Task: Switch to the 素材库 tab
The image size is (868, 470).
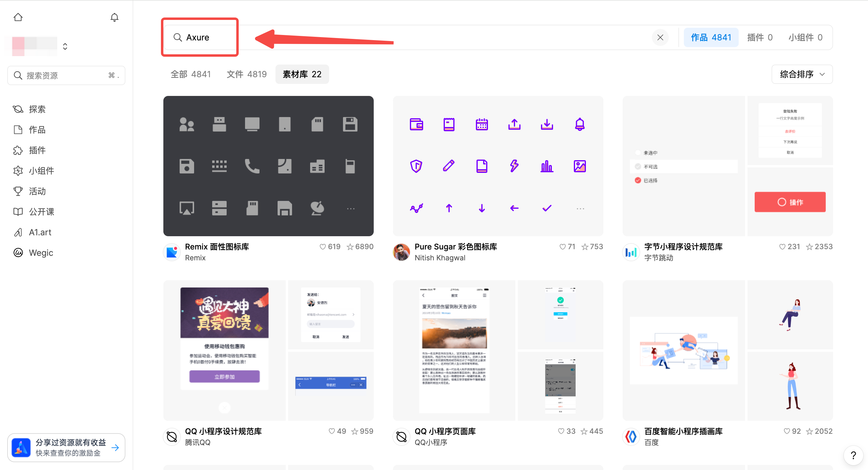Action: tap(302, 74)
